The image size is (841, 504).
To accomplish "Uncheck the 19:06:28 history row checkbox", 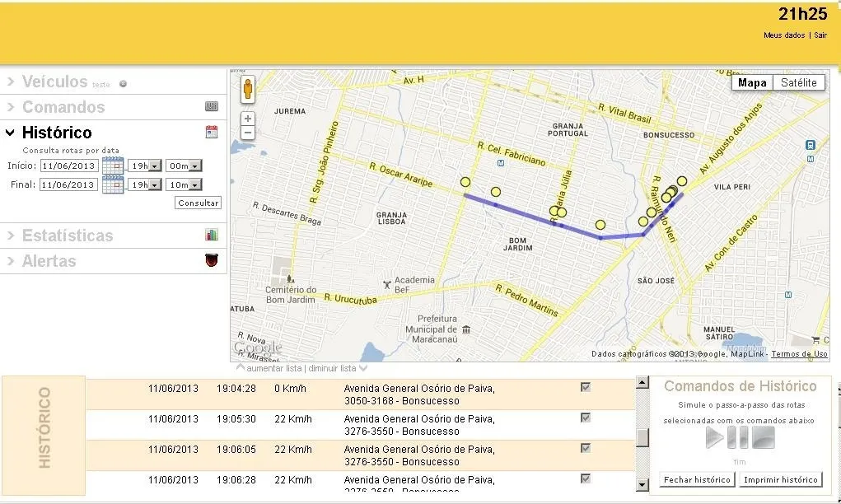I will point(586,478).
